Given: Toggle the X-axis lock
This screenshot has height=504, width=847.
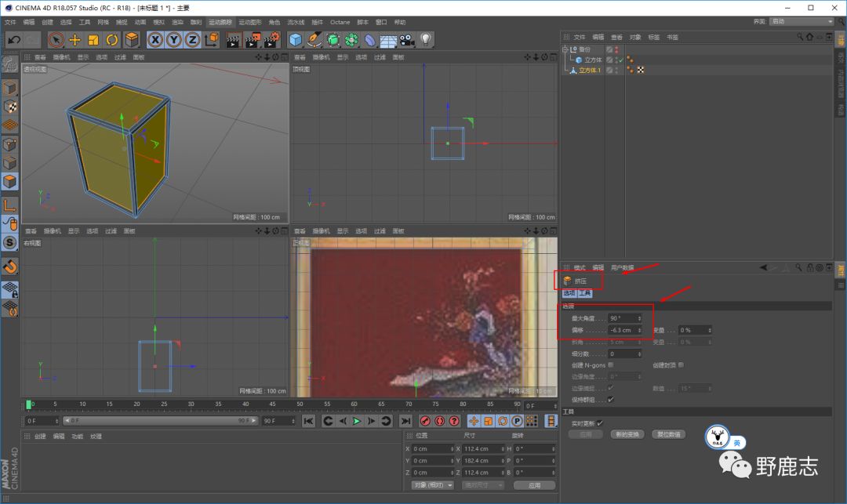Looking at the screenshot, I should (155, 40).
